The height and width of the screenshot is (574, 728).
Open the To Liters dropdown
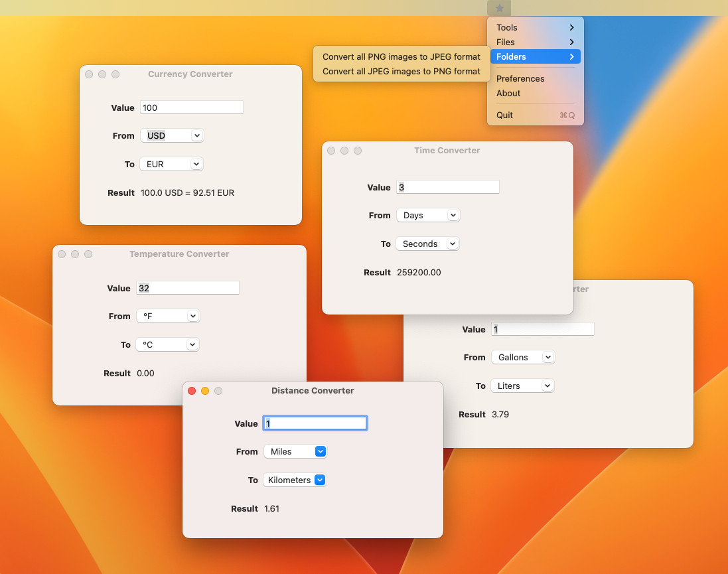[x=523, y=386]
